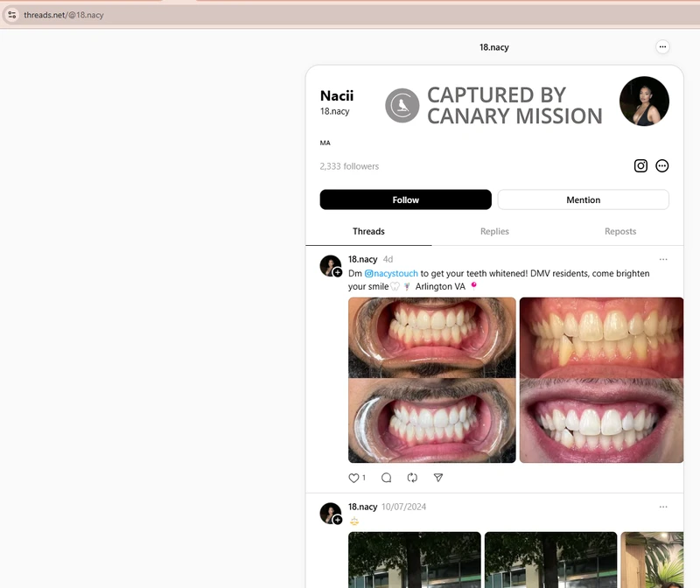Open site info icon in address bar
The height and width of the screenshot is (588, 700).
(12, 15)
